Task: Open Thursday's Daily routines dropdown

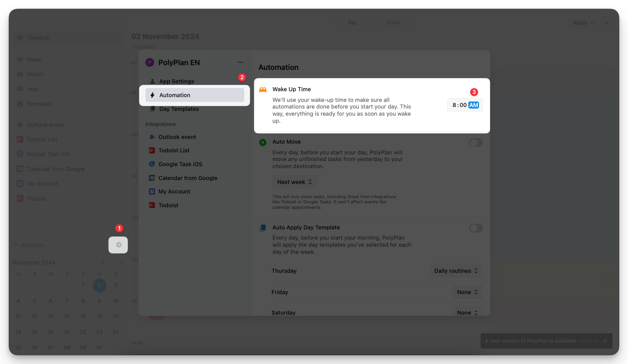Action: [x=456, y=271]
